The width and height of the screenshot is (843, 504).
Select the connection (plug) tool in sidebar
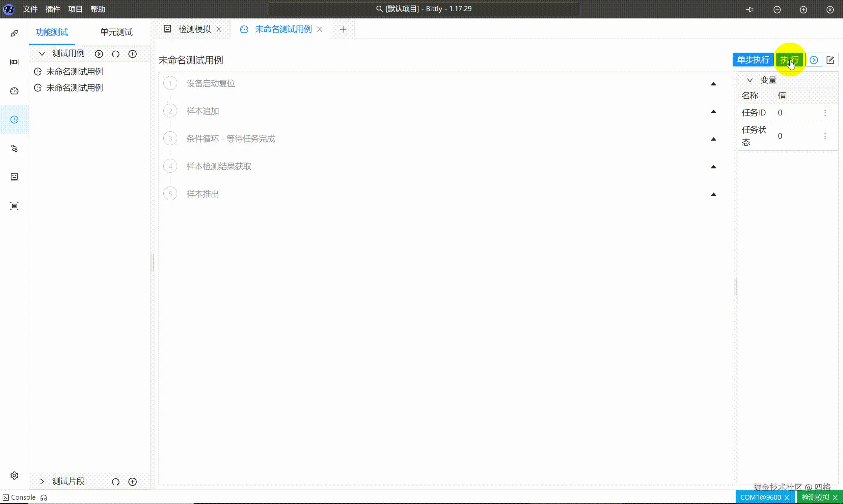coord(14,33)
